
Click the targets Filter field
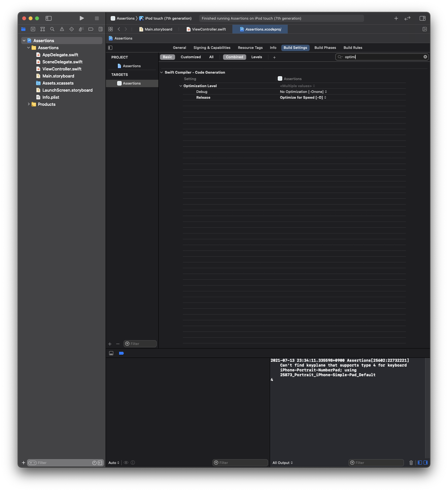pyautogui.click(x=140, y=344)
